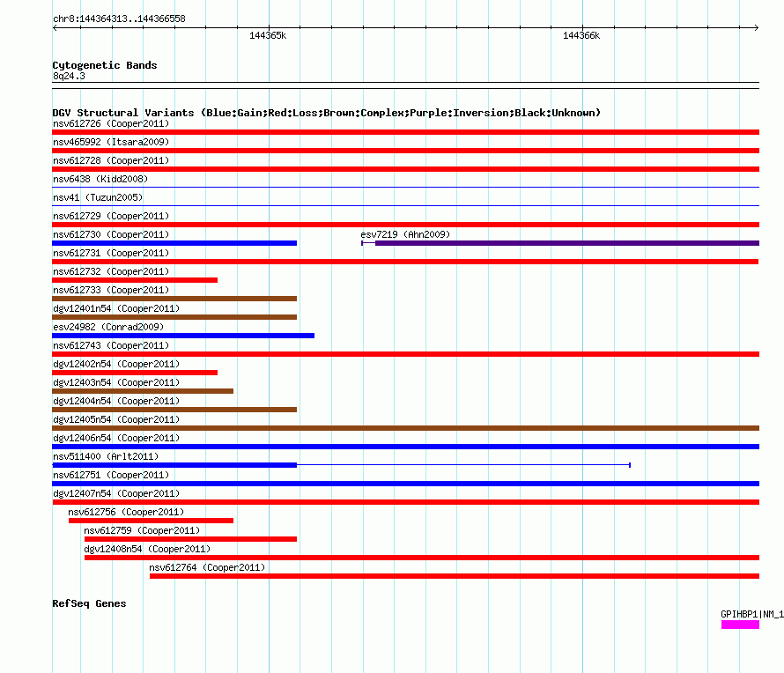Click the esv7219 (Ahn2009) label
784x673 pixels.
[405, 234]
